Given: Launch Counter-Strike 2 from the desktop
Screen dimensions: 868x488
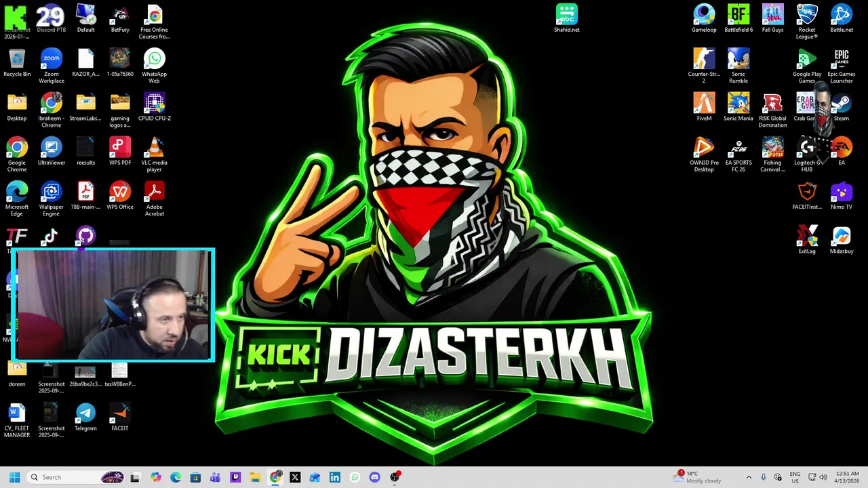Looking at the screenshot, I should tap(704, 66).
